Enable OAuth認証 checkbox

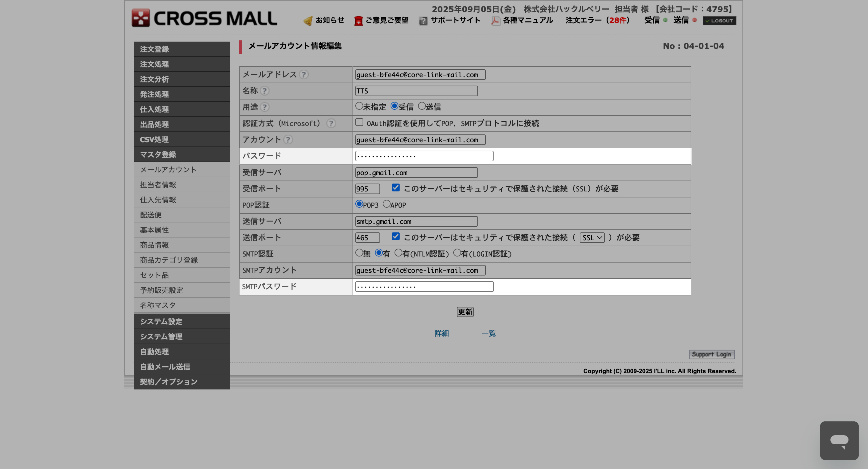[359, 122]
